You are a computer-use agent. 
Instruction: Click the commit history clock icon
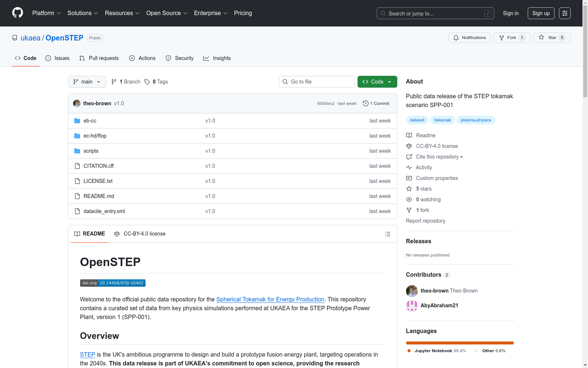(x=365, y=103)
